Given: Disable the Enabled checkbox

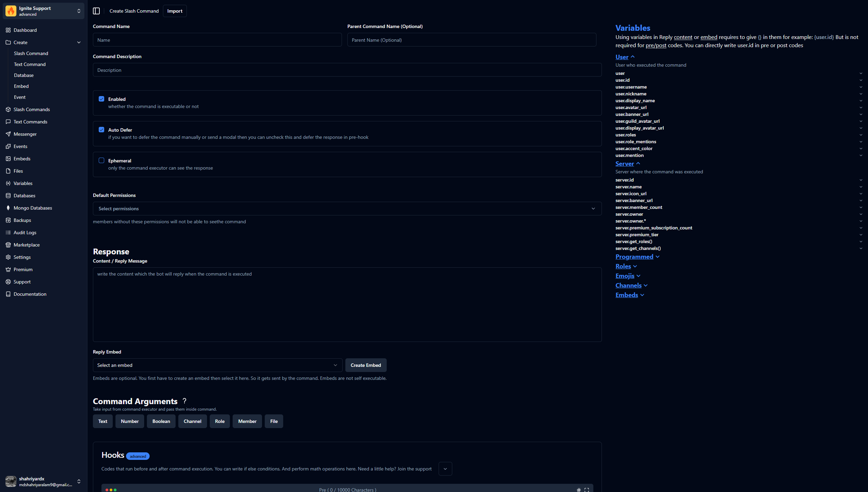Looking at the screenshot, I should (x=101, y=99).
